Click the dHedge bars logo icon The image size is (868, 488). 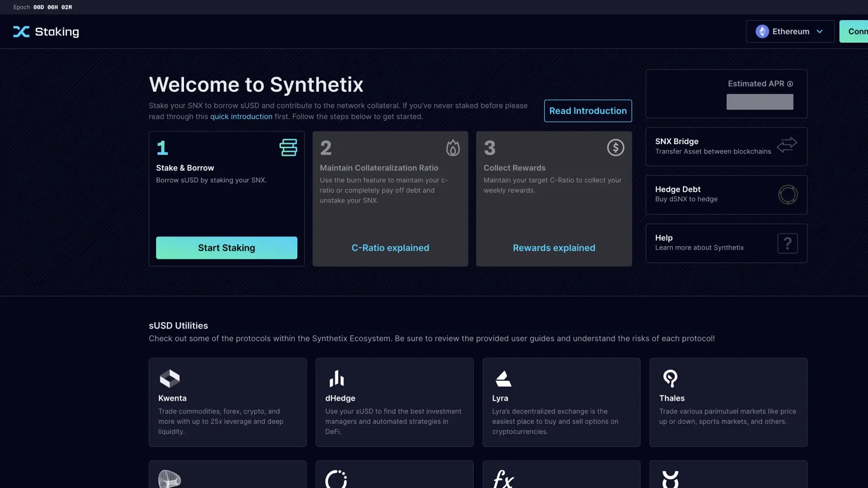(x=337, y=379)
